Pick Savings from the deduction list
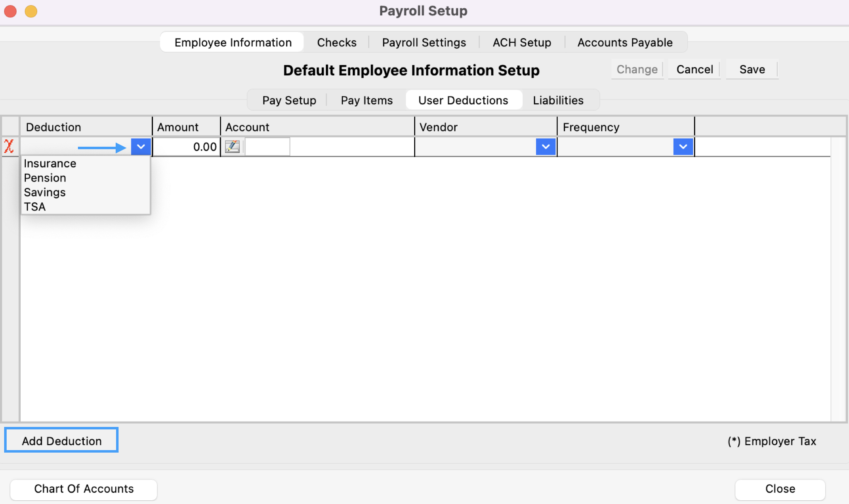 pos(45,192)
